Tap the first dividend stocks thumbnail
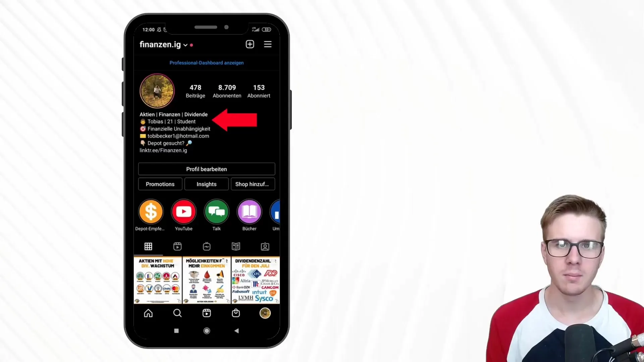This screenshot has height=362, width=644. 158,280
